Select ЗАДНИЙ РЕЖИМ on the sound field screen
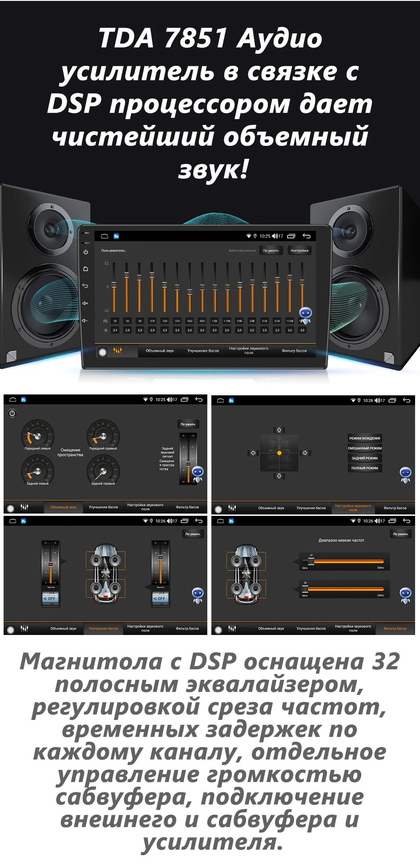 pyautogui.click(x=365, y=458)
